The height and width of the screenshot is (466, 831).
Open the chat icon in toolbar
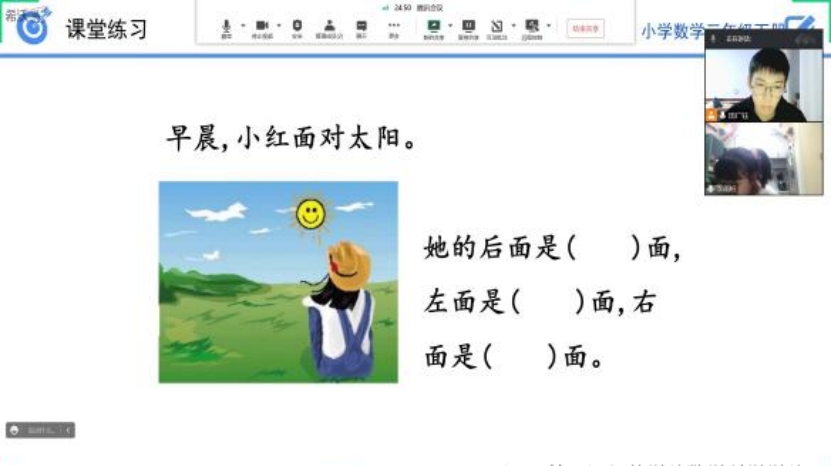[361, 26]
